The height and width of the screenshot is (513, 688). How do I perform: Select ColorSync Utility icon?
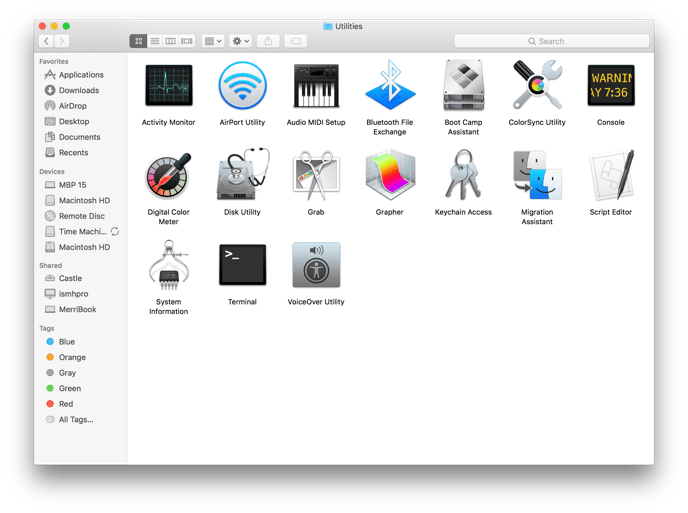pyautogui.click(x=537, y=85)
